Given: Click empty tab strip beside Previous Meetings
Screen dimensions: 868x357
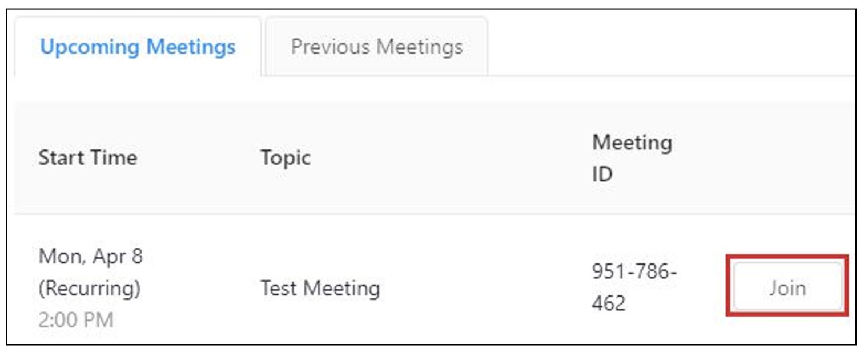Looking at the screenshot, I should pos(671,47).
